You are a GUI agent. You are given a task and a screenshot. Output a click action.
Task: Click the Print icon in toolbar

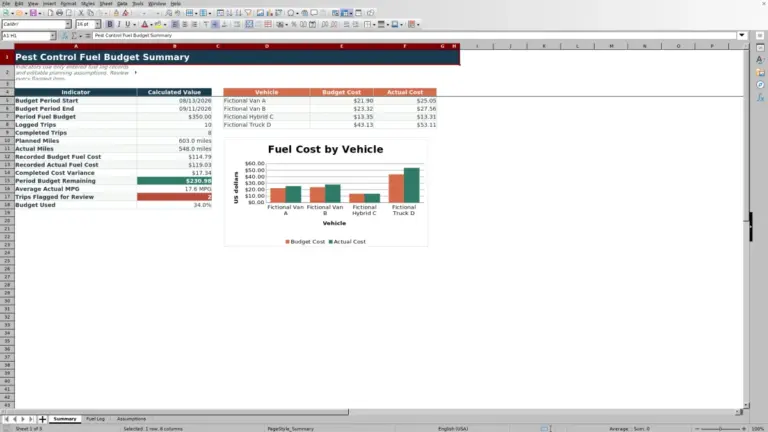(59, 13)
